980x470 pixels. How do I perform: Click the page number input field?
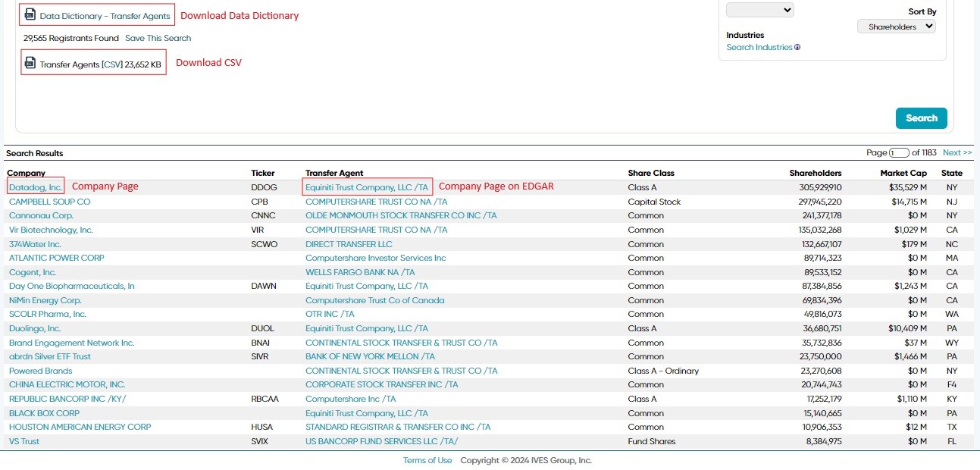click(899, 152)
